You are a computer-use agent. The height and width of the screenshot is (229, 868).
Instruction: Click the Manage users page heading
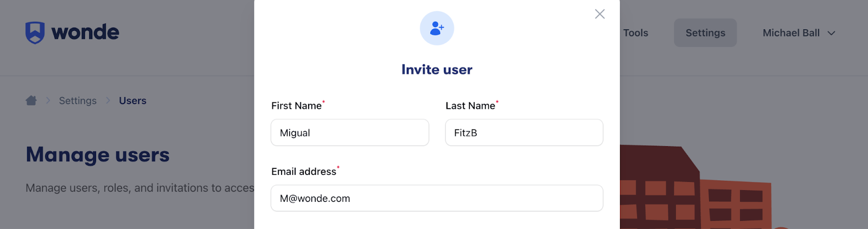(98, 155)
